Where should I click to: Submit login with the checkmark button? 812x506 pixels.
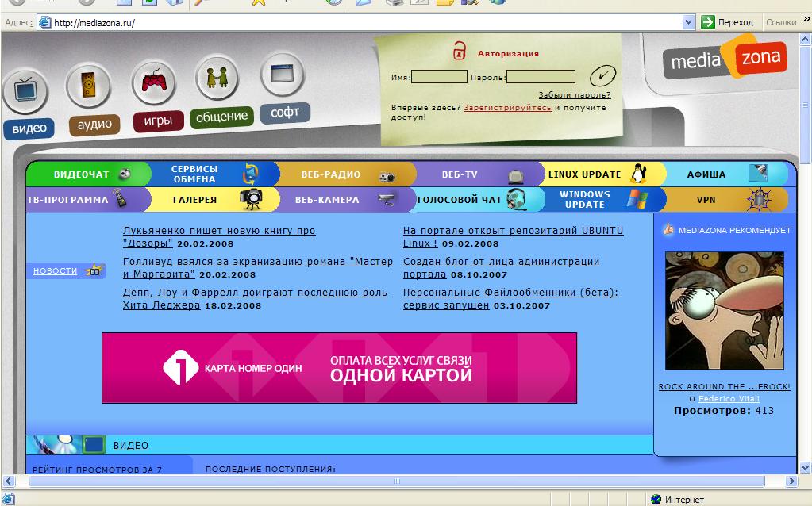click(602, 75)
